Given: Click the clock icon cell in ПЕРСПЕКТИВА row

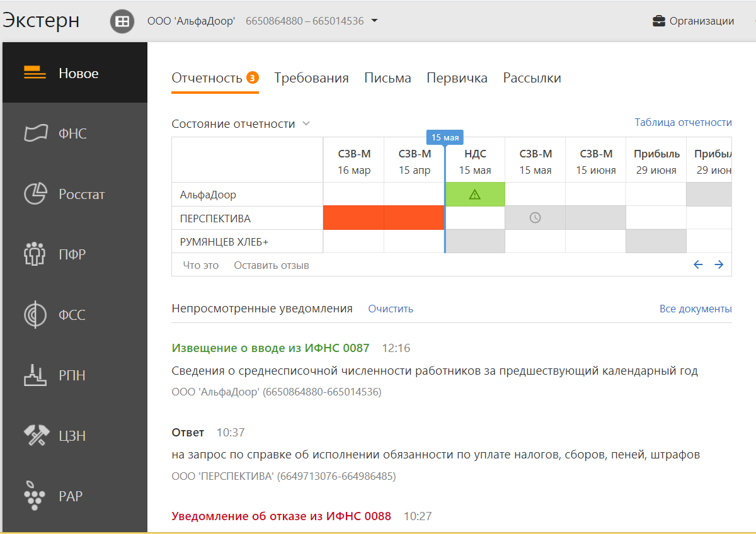Looking at the screenshot, I should pyautogui.click(x=535, y=218).
